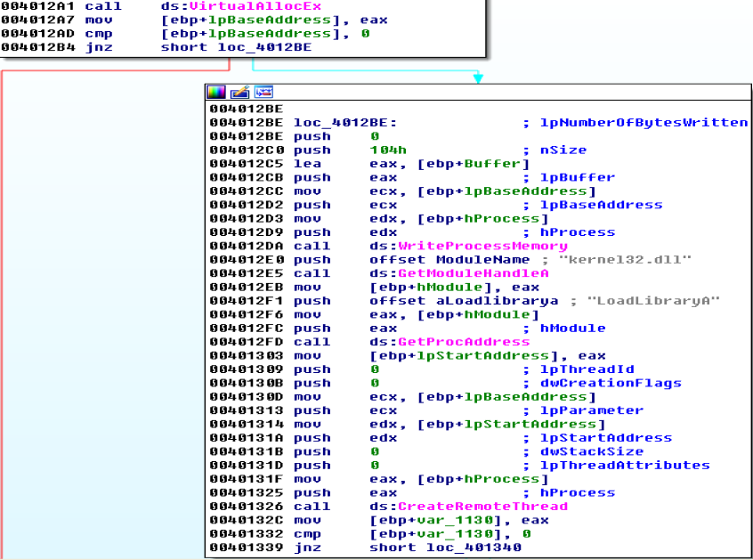This screenshot has width=753, height=560.
Task: Select the VirtualAllocEx function name
Action: (x=255, y=6)
